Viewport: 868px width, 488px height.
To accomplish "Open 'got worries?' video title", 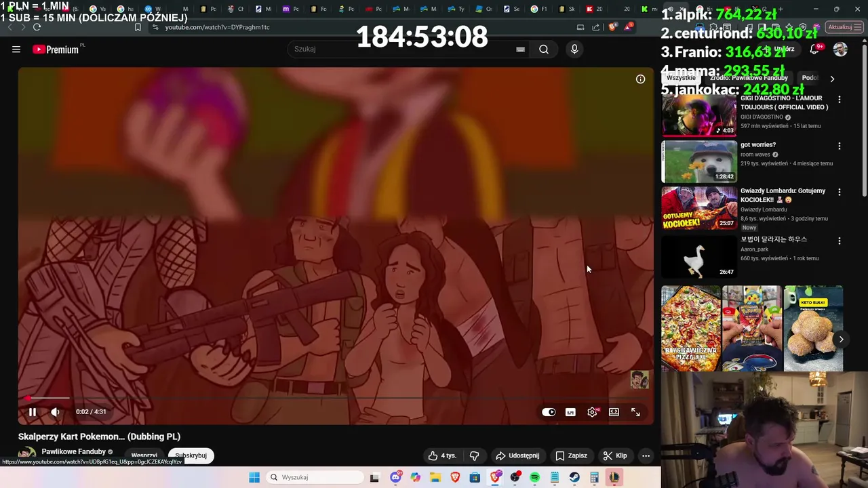I will click(757, 145).
